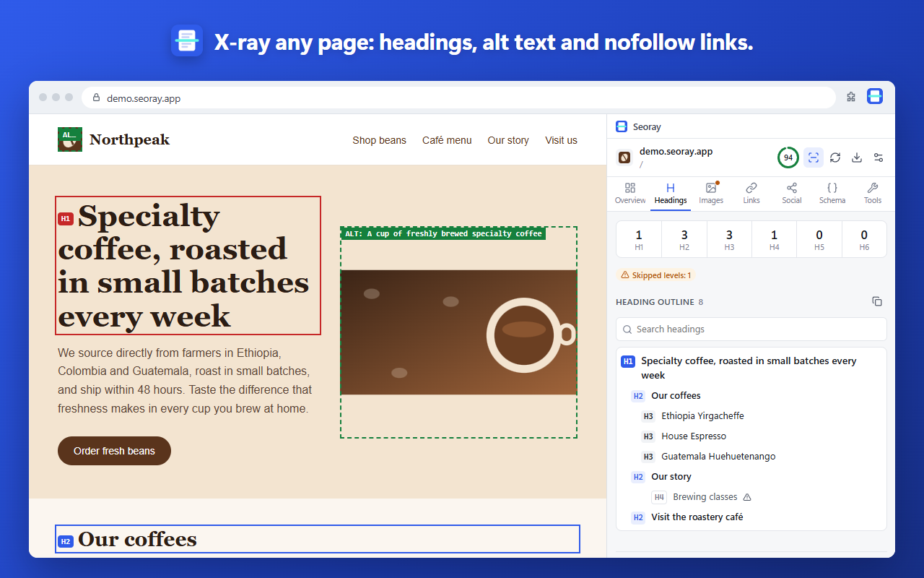
Task: Click the Skipped levels: 1 warning badge
Action: [x=655, y=275]
